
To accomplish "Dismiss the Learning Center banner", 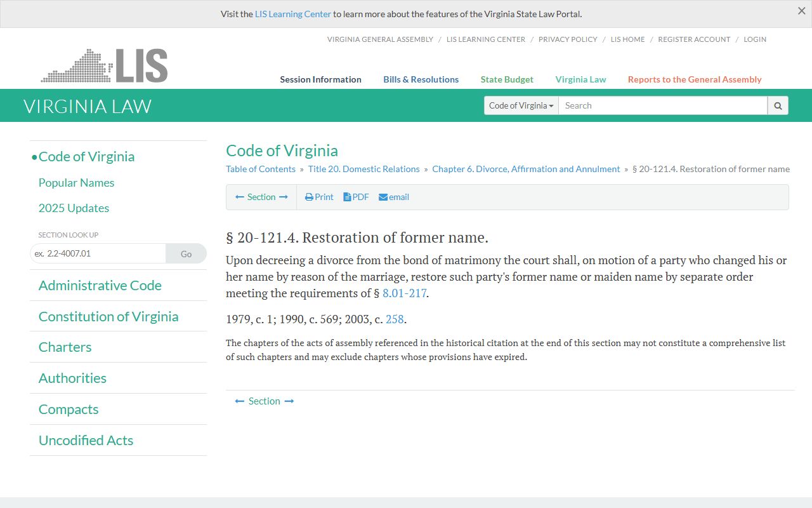I will coord(801,11).
